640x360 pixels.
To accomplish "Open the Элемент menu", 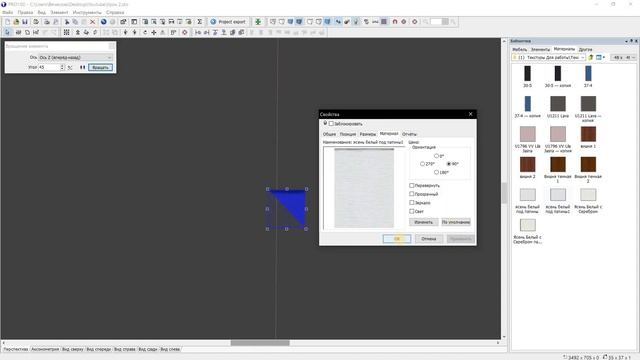I will 59,12.
